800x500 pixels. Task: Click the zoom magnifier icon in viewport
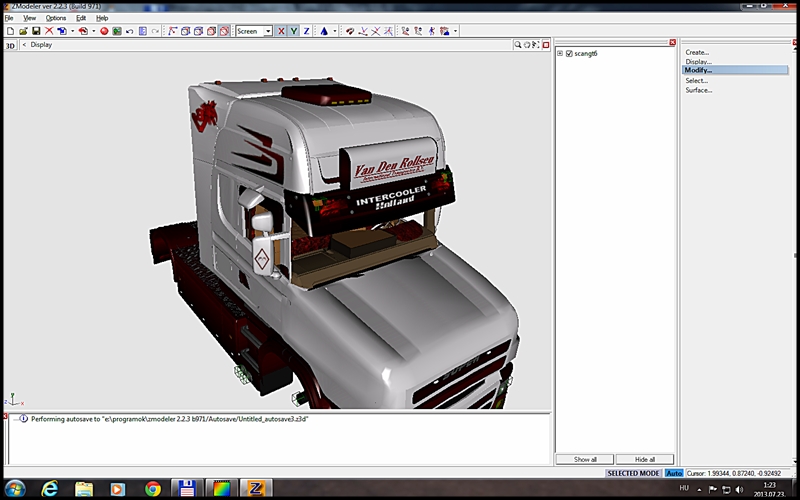tap(519, 45)
